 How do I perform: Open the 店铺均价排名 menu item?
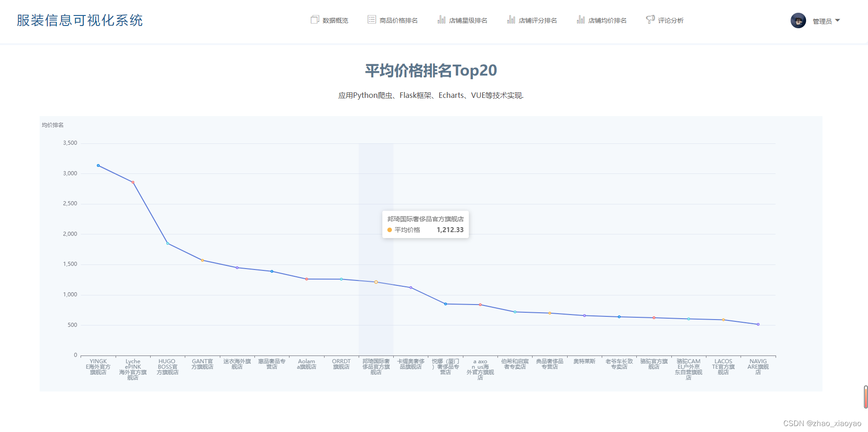coord(602,20)
